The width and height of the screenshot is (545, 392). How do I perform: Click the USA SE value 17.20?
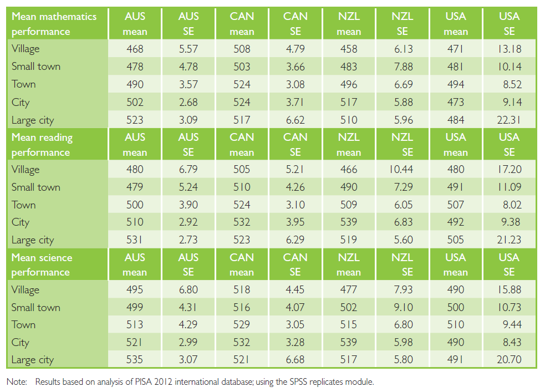coord(509,170)
